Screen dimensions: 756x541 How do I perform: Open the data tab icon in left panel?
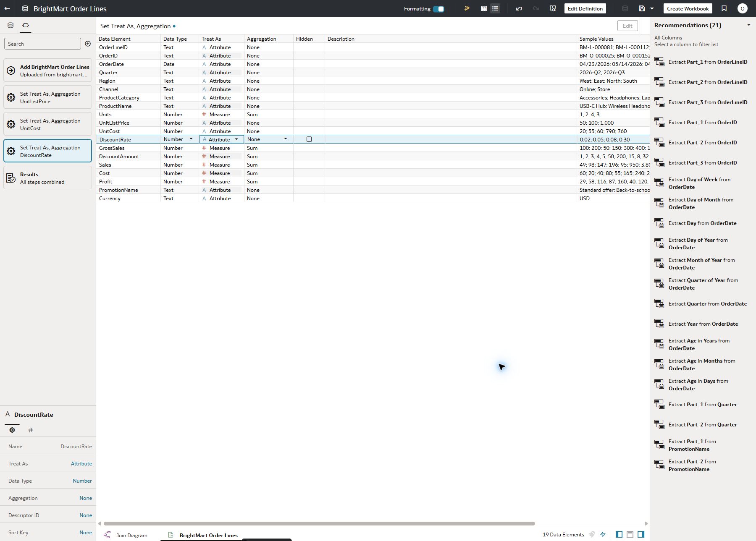(x=10, y=25)
